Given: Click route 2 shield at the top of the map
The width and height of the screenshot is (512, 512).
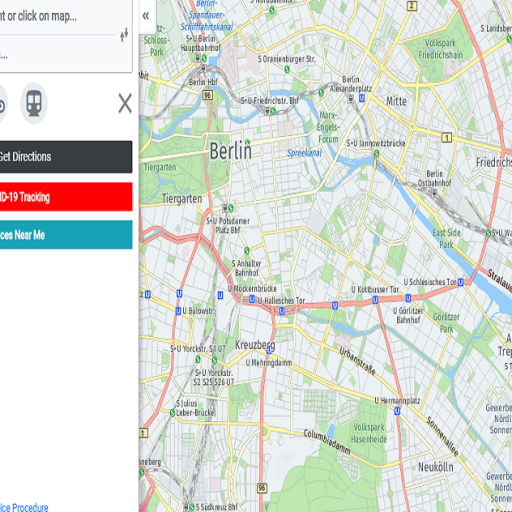Looking at the screenshot, I should click(x=412, y=6).
